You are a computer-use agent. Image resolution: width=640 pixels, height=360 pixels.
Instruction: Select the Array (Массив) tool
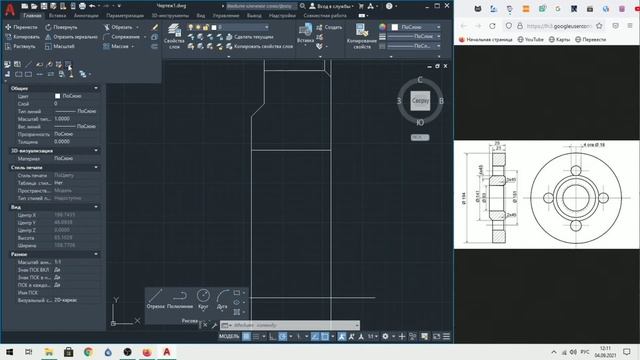coord(116,47)
